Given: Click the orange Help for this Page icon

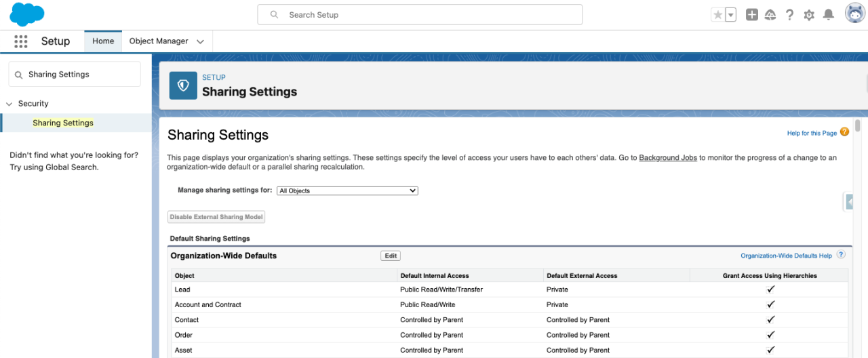Looking at the screenshot, I should point(844,132).
